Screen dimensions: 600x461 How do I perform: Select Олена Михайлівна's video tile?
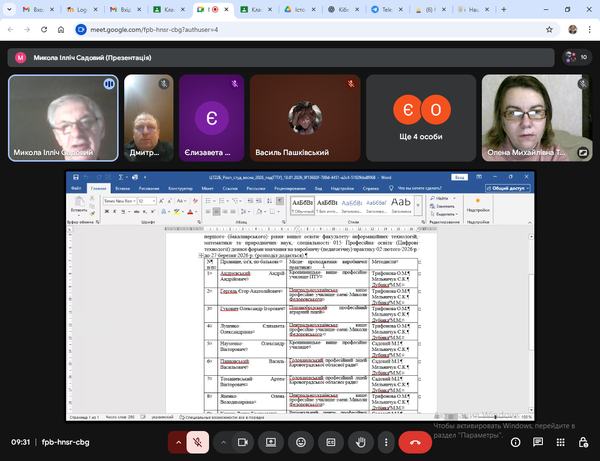point(539,118)
